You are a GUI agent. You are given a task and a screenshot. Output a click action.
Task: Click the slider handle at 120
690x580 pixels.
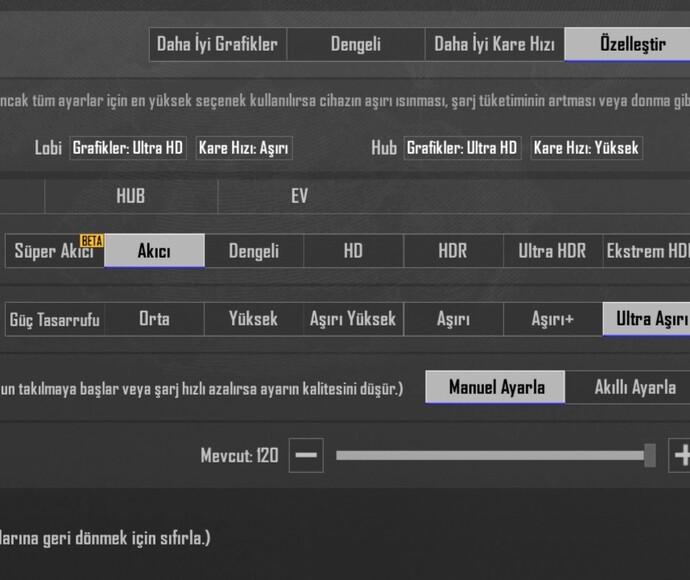650,455
